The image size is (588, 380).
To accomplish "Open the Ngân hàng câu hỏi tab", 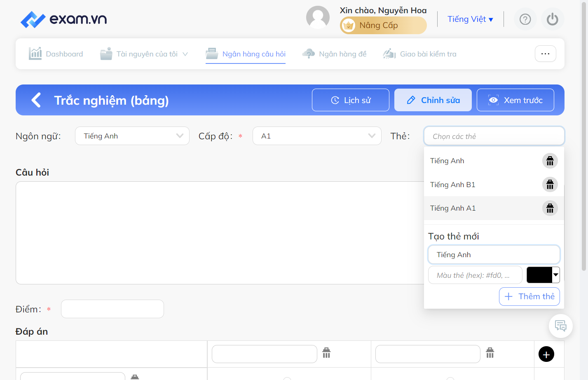I will 246,54.
